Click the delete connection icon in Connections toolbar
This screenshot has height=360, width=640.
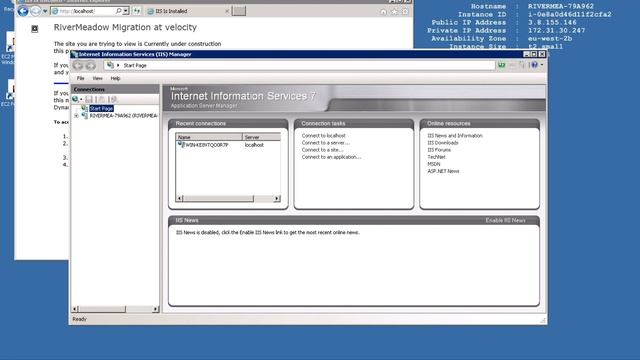(x=114, y=99)
